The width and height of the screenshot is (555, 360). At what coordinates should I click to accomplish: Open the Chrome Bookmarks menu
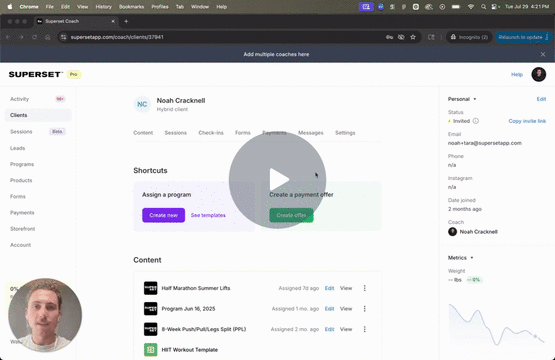[x=131, y=7]
